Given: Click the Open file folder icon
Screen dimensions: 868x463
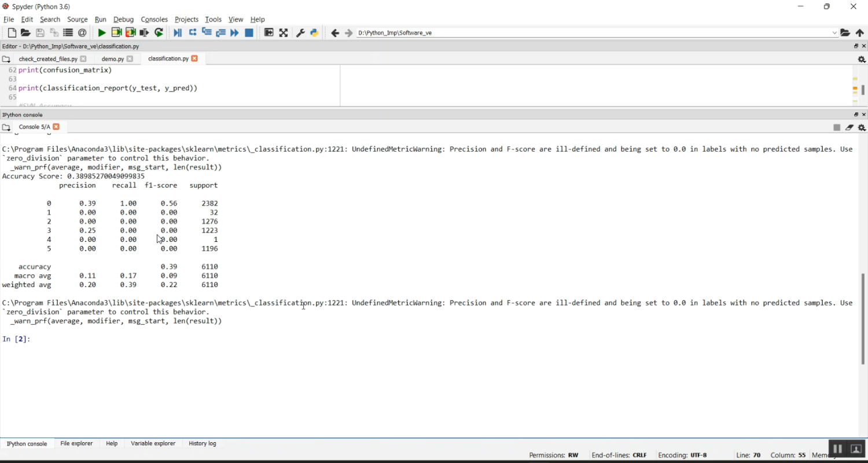Looking at the screenshot, I should [25, 33].
